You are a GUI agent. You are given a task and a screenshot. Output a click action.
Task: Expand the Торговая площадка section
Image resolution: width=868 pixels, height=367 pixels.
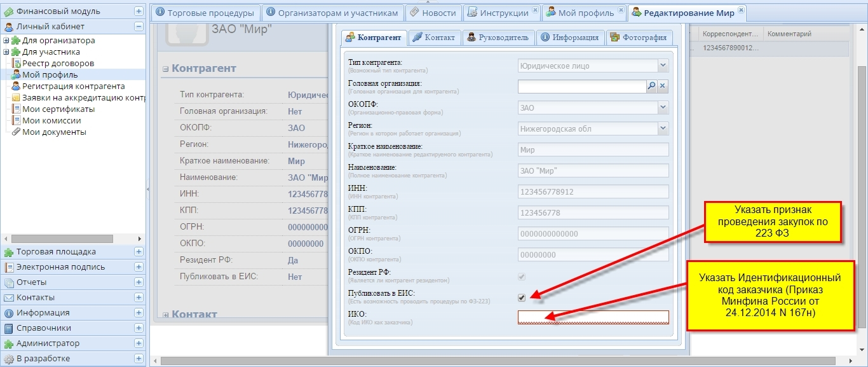(x=139, y=252)
